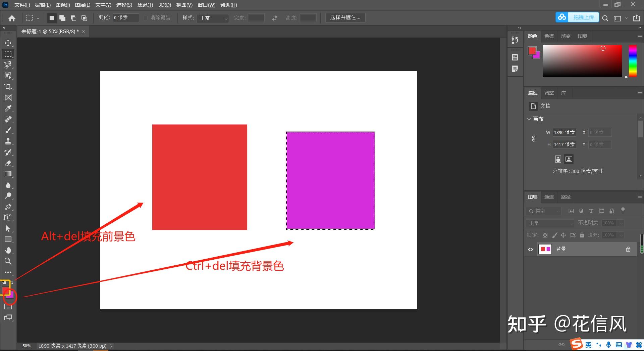The width and height of the screenshot is (644, 351).
Task: Click the hue spectrum slider
Action: pyautogui.click(x=633, y=61)
